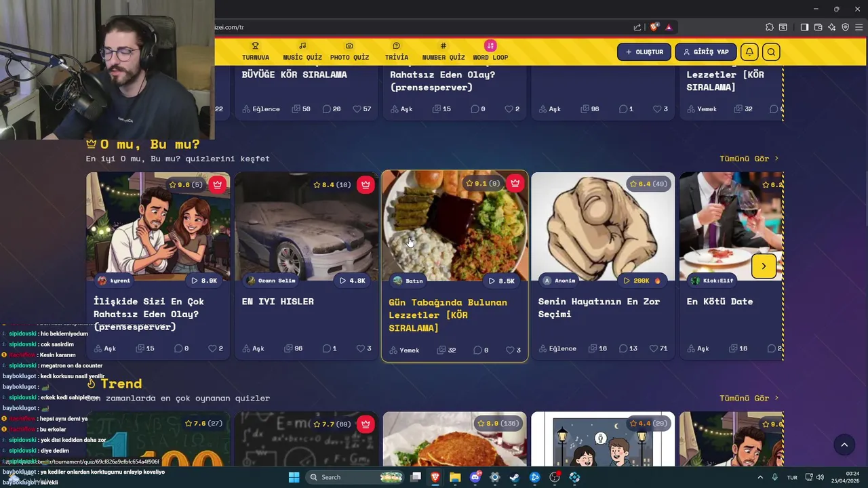The image size is (868, 488).
Task: Click author kyreni avatar
Action: click(102, 281)
